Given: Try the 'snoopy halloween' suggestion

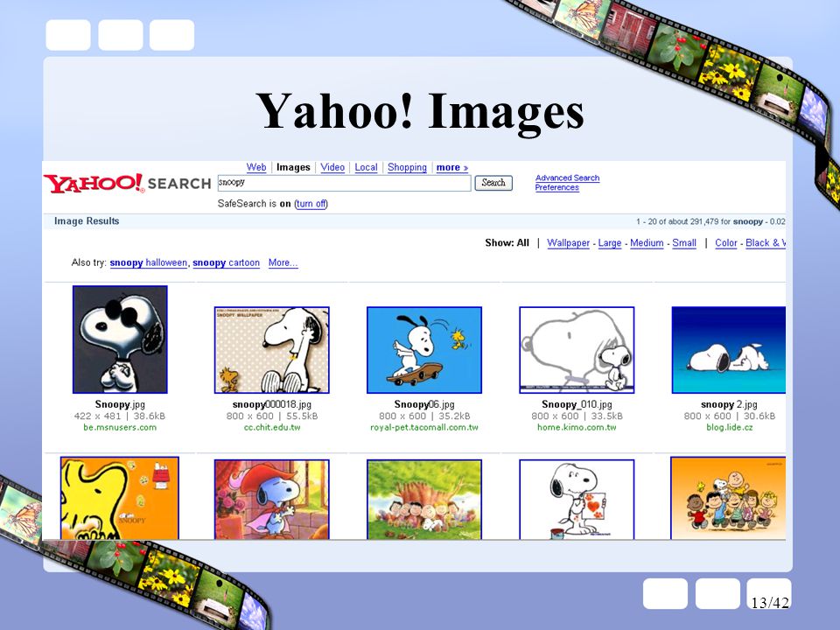Looking at the screenshot, I should [149, 262].
